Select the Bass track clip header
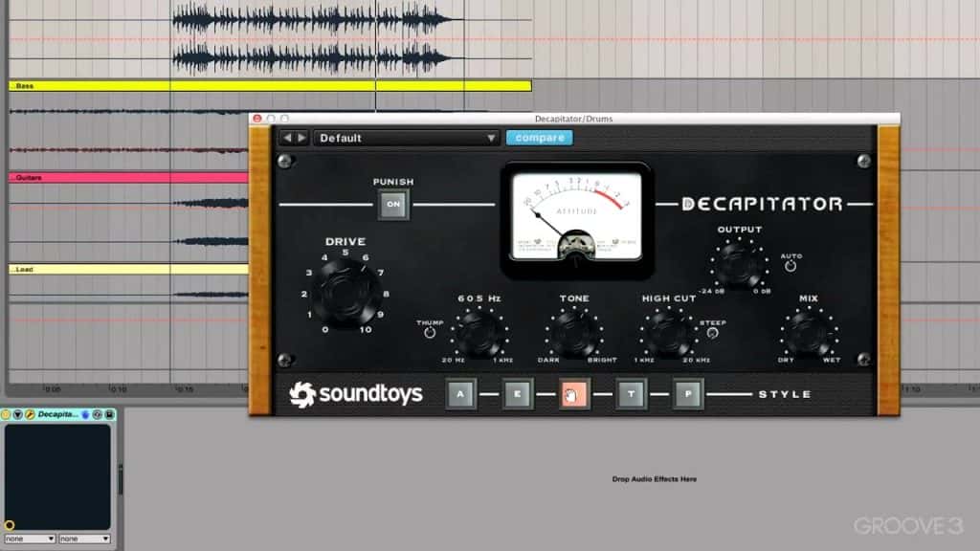Viewport: 980px width, 551px height. [268, 86]
